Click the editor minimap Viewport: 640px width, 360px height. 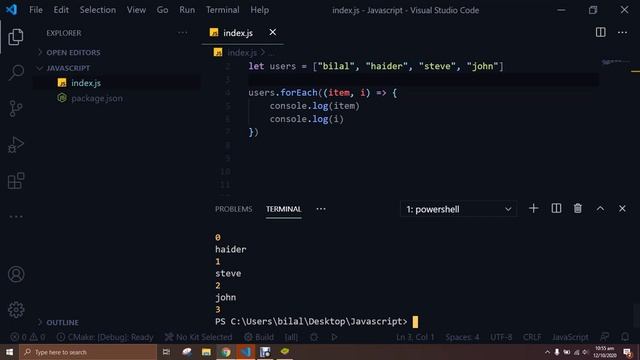coord(615,62)
